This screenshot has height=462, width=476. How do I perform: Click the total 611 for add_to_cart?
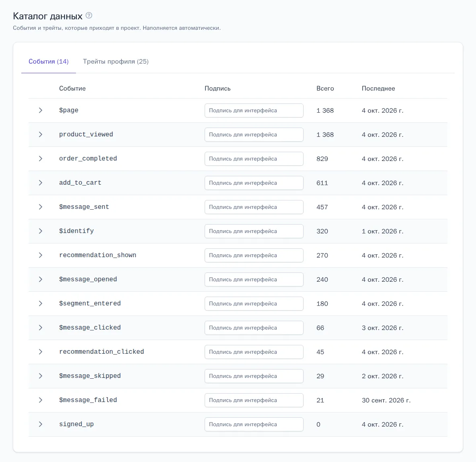(x=322, y=183)
